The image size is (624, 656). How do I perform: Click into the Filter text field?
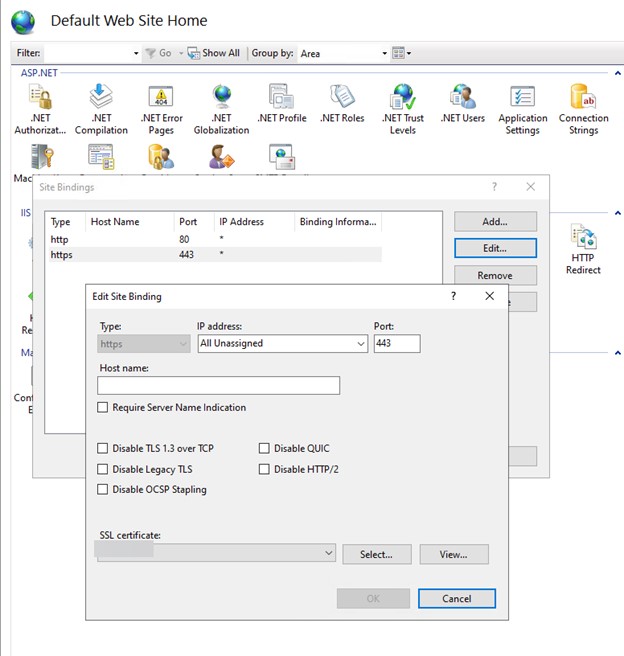point(88,53)
